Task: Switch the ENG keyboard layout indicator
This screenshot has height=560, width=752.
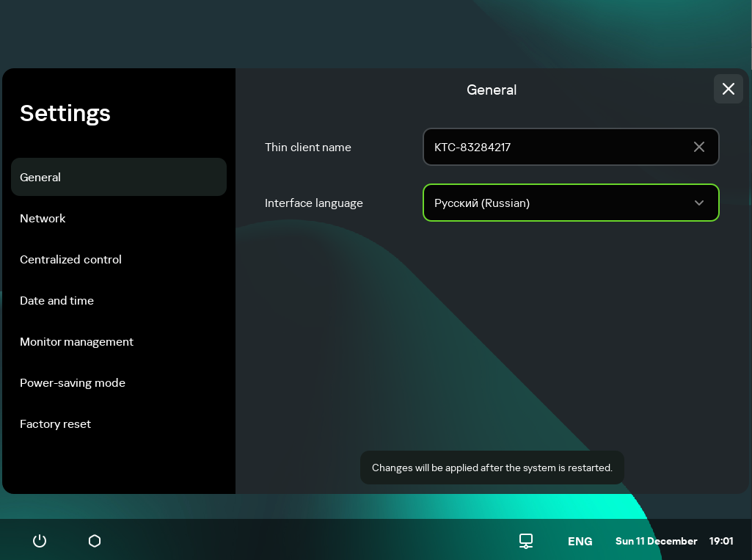Action: click(580, 541)
